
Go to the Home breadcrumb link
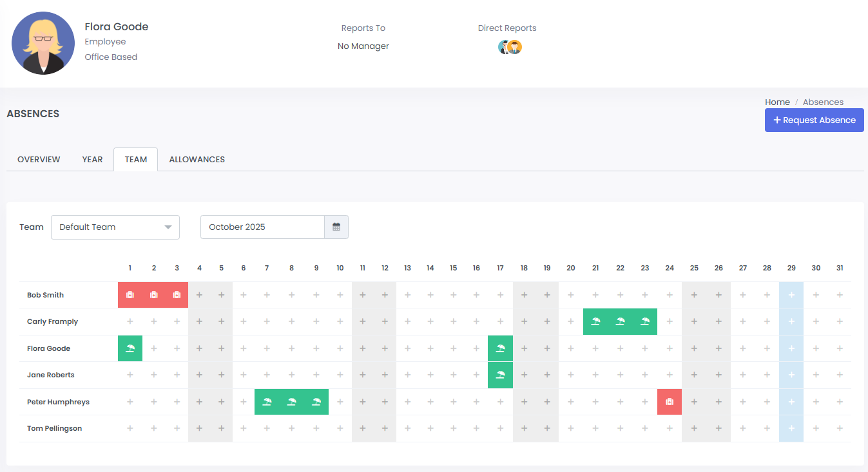click(777, 102)
